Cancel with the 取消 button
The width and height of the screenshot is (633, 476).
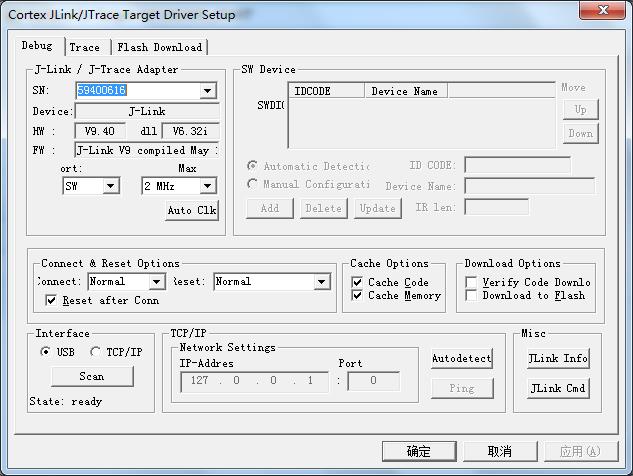point(500,451)
